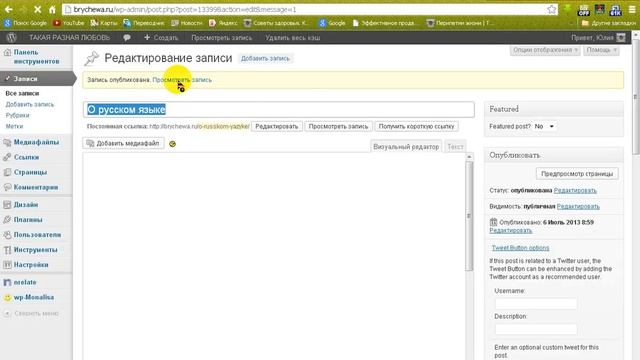Bookmark page with star icon
This screenshot has height=360, width=640.
(551, 9)
